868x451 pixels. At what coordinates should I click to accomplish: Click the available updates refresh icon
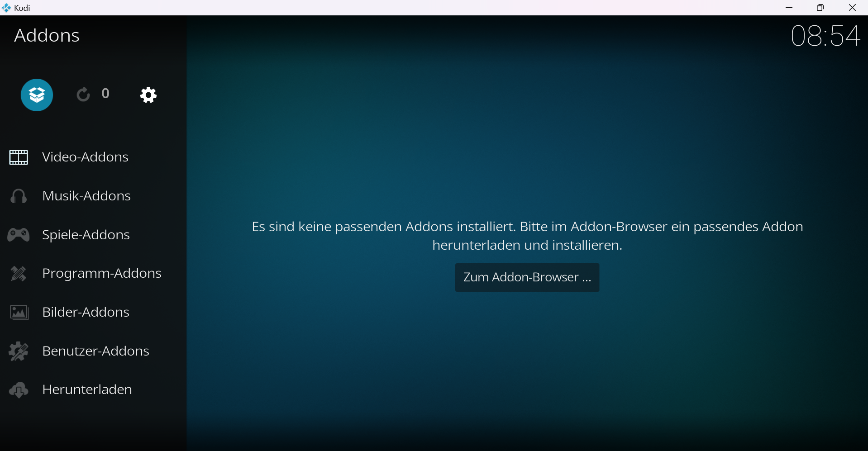point(83,95)
